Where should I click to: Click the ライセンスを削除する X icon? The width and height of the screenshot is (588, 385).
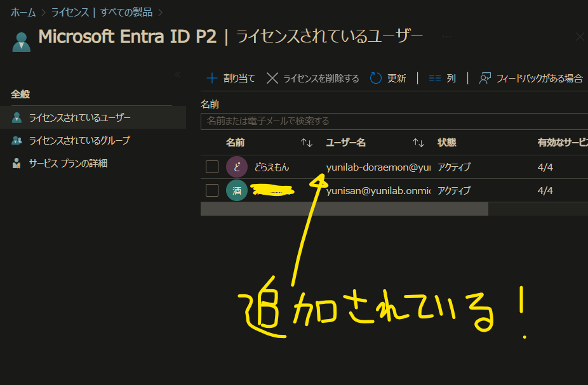click(273, 77)
